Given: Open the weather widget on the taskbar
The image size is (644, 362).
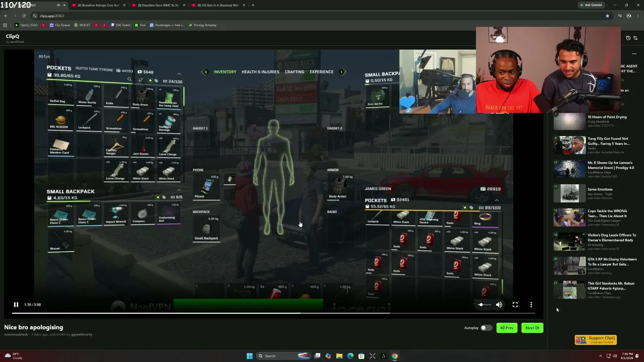Looking at the screenshot, I should tap(13, 356).
